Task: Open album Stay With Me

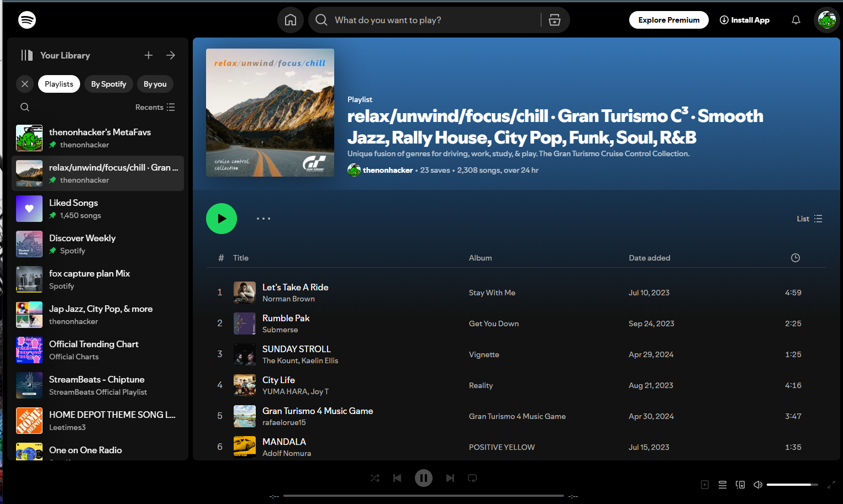Action: click(x=492, y=293)
